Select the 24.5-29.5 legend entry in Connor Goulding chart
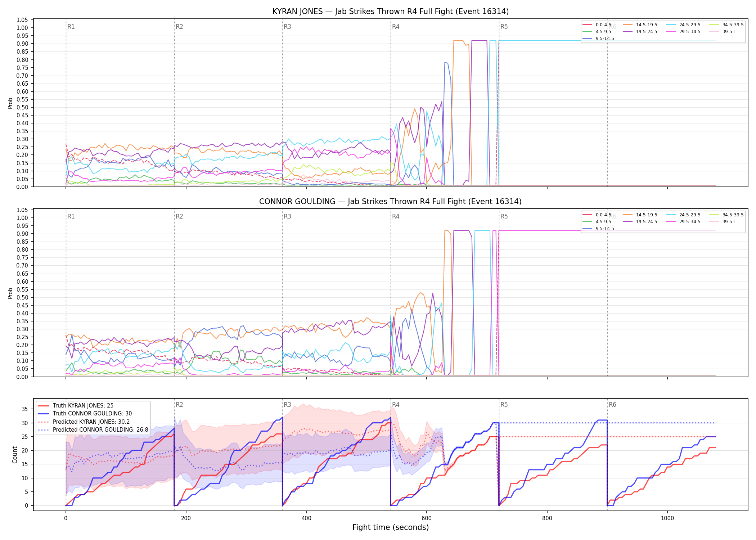Screen dimensions: 756x540 click(684, 215)
